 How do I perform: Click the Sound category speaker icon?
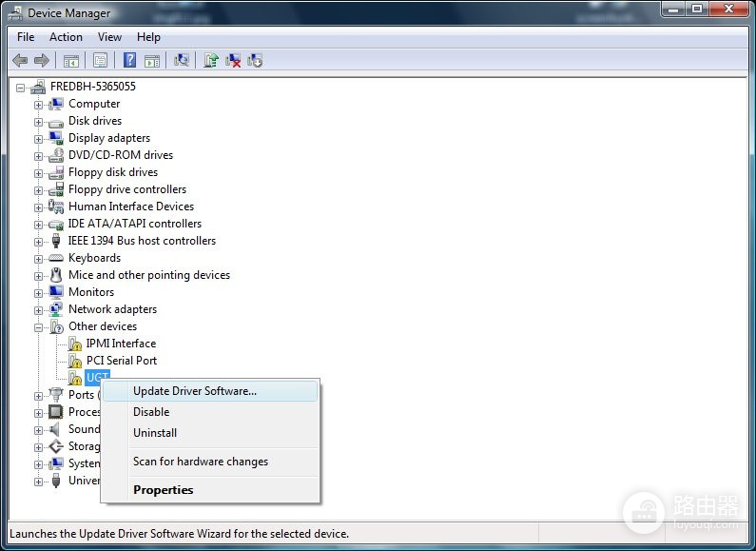tap(56, 429)
